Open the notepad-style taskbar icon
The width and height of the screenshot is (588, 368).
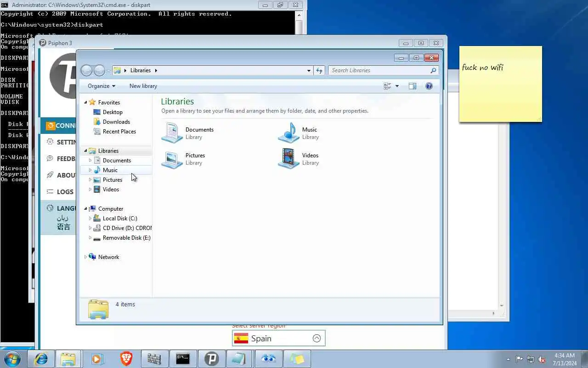pos(240,359)
